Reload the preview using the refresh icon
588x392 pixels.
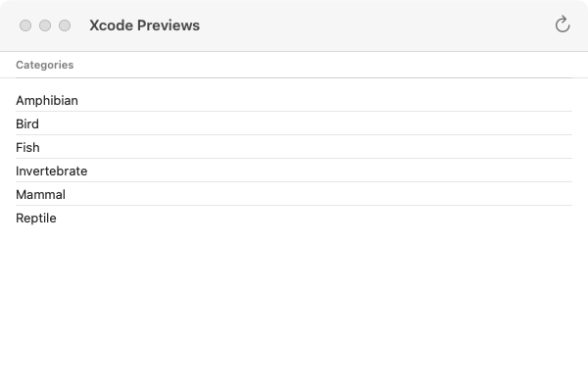tap(563, 25)
